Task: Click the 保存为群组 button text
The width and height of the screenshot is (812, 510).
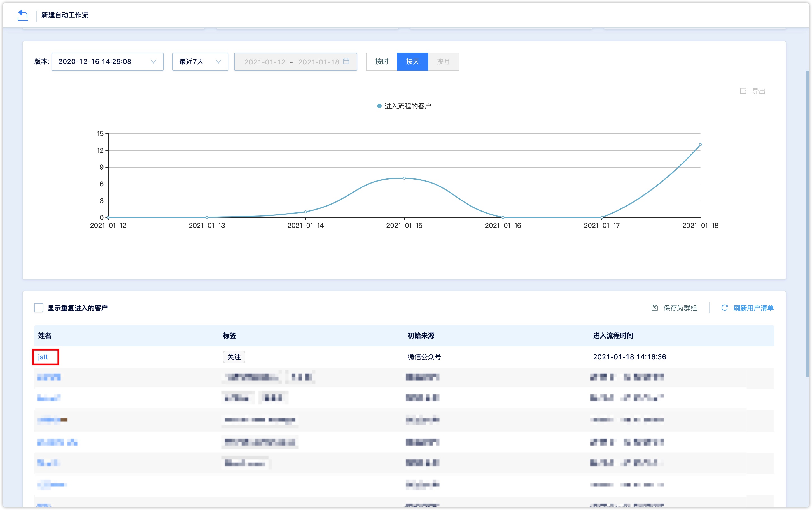Action: click(x=680, y=308)
